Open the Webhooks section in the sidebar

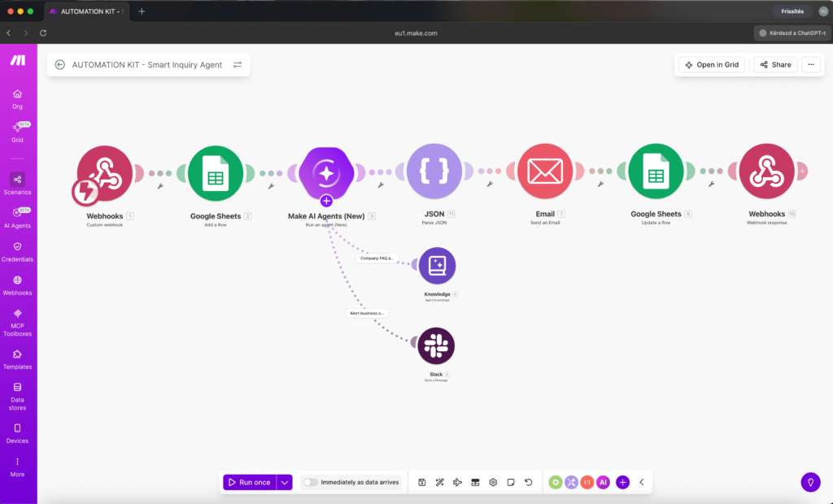[17, 285]
